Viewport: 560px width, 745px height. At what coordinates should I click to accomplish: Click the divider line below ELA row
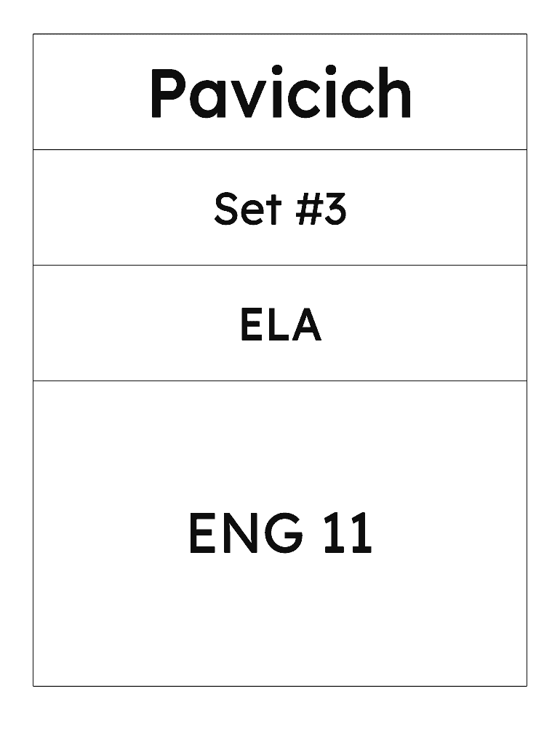pyautogui.click(x=280, y=381)
